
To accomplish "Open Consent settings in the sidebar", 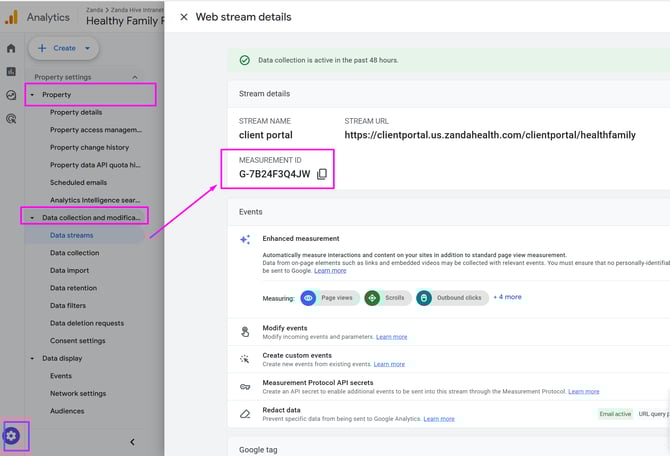I will click(x=77, y=340).
